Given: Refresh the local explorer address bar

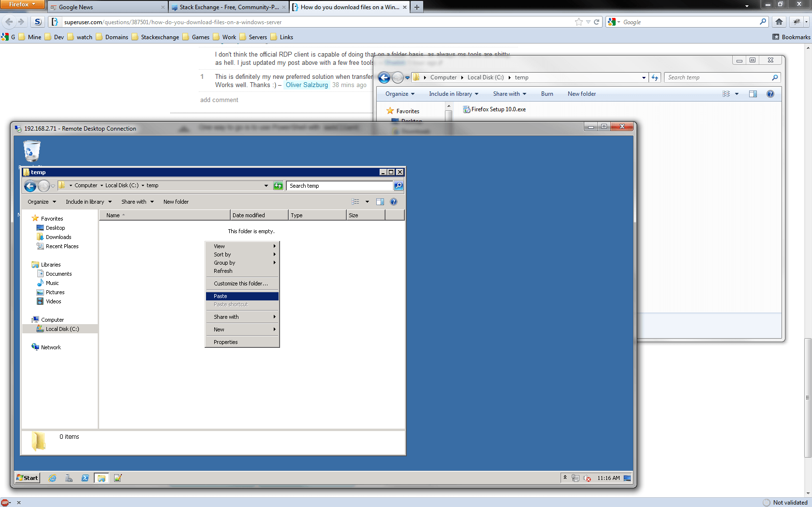Looking at the screenshot, I should tap(655, 77).
